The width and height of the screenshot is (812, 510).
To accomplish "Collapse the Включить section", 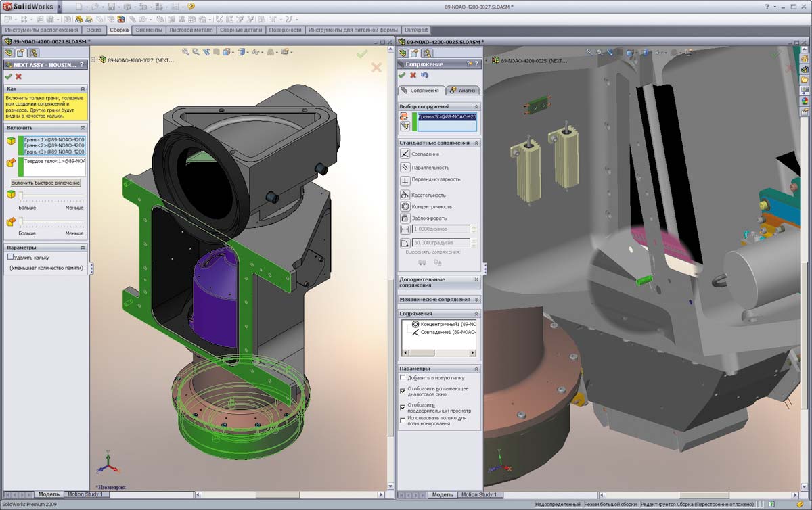I will [83, 128].
